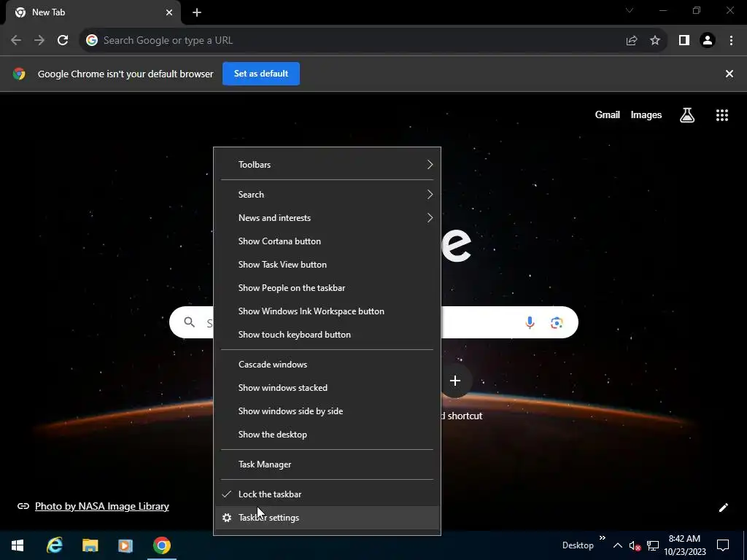The height and width of the screenshot is (560, 747).
Task: Search by image with Lens icon
Action: pos(557,323)
